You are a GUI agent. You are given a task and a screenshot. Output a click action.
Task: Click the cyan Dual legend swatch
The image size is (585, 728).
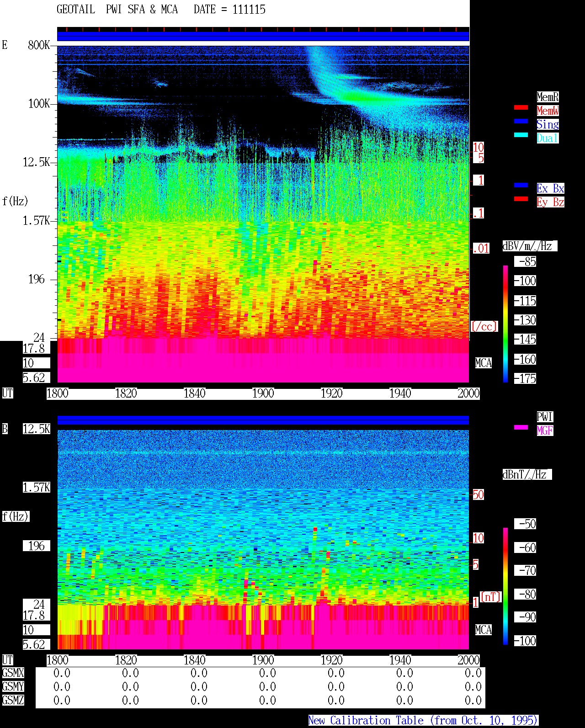(521, 135)
